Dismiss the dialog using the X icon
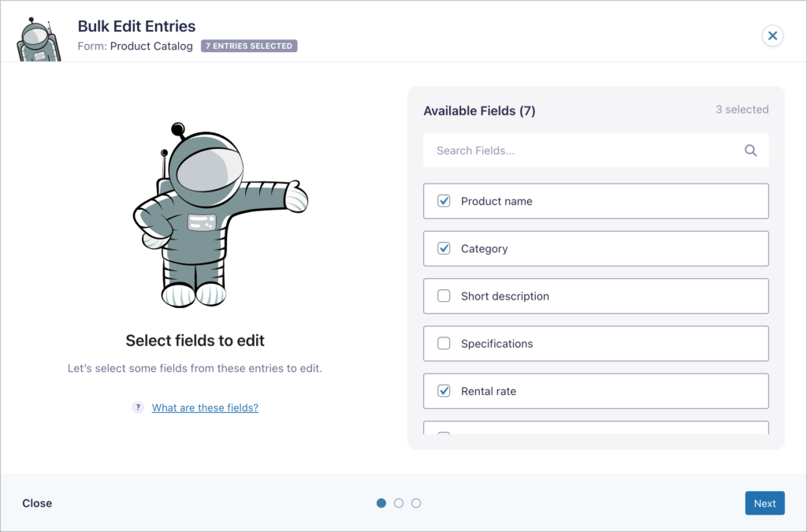This screenshot has width=807, height=532. coord(772,35)
